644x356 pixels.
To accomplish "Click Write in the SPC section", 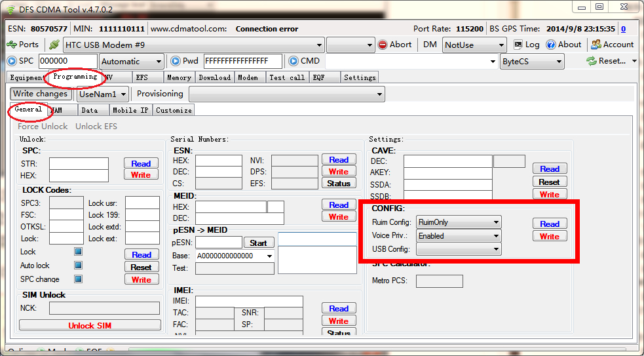I will (x=141, y=174).
